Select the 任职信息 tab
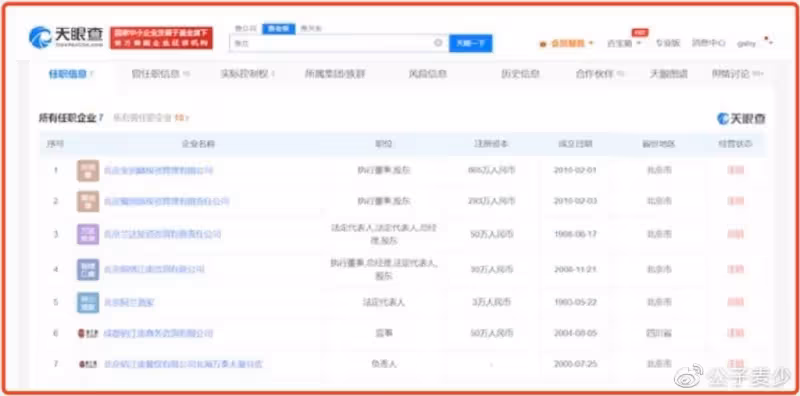The height and width of the screenshot is (396, 800). coord(71,74)
